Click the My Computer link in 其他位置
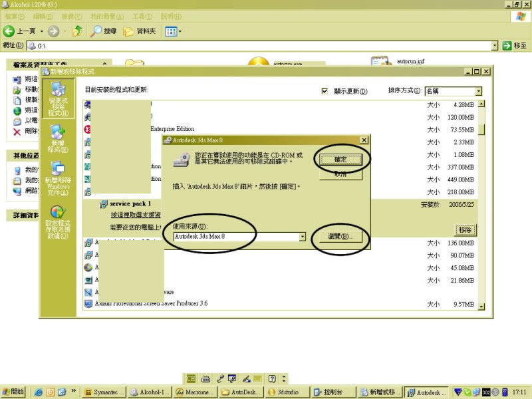Viewport: 532px width, 399px height. pos(27,170)
